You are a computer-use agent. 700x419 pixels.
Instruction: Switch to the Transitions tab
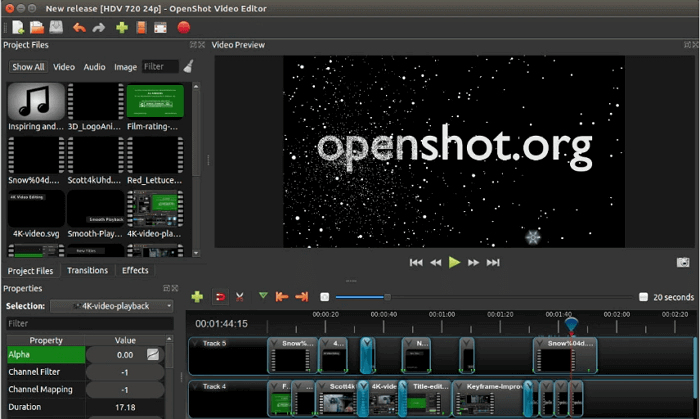(x=88, y=270)
